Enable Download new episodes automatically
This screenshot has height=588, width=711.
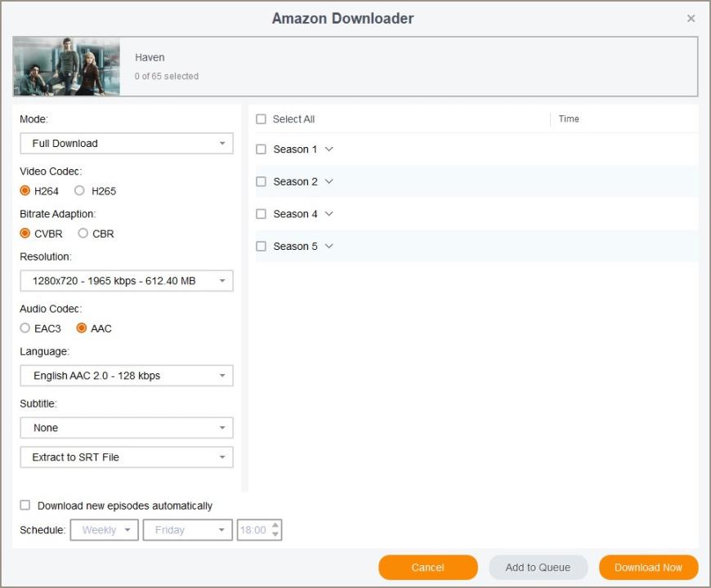25,506
